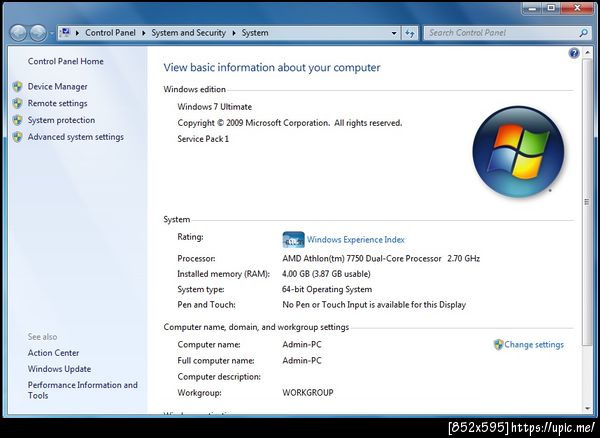Click the Refresh button in the address bar

point(410,33)
